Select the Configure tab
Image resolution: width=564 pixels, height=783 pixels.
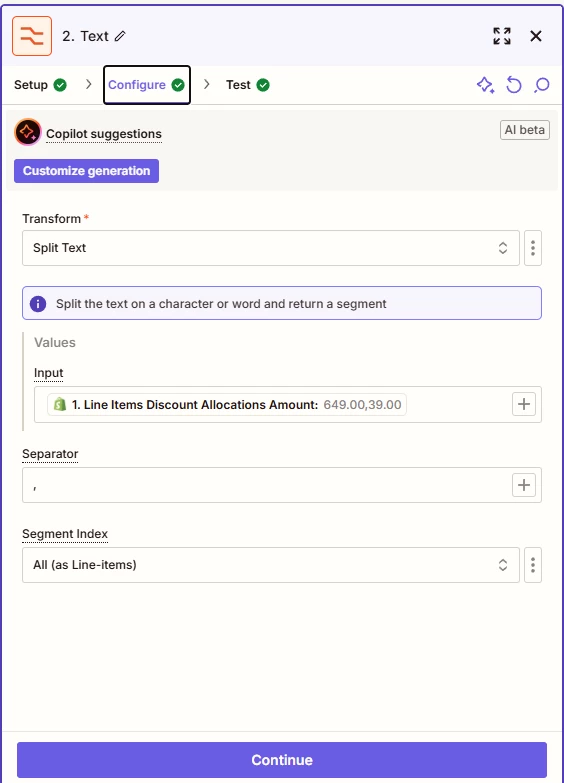[146, 85]
